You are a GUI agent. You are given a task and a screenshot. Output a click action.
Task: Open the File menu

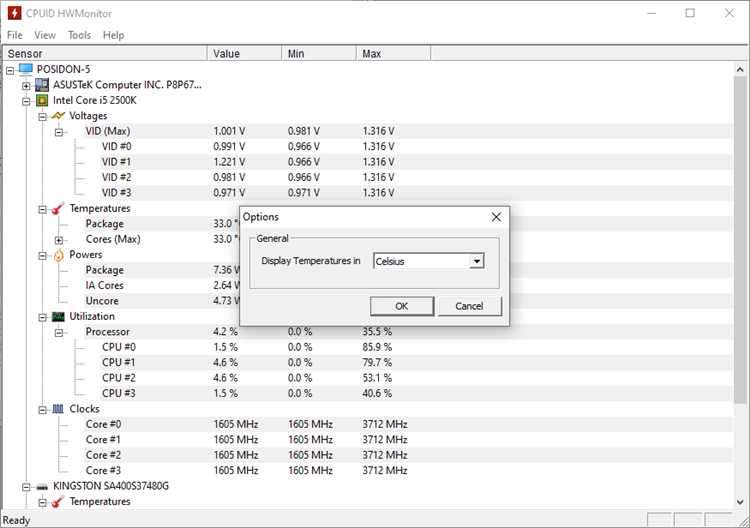[15, 35]
